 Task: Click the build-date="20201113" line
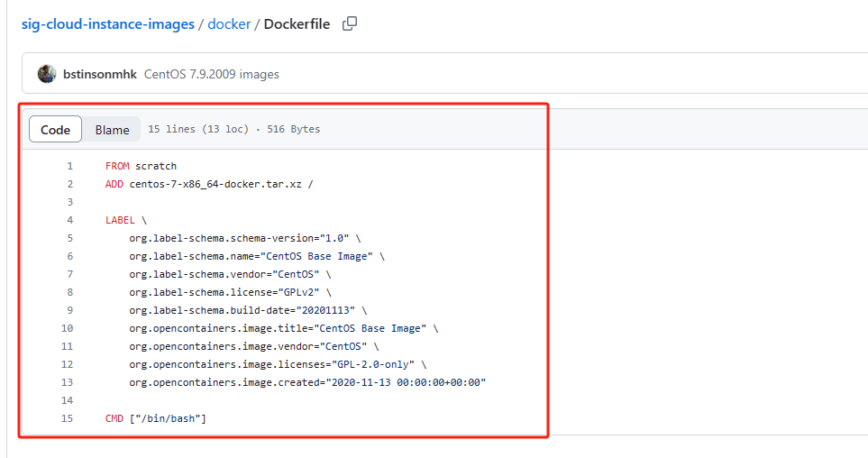(248, 310)
